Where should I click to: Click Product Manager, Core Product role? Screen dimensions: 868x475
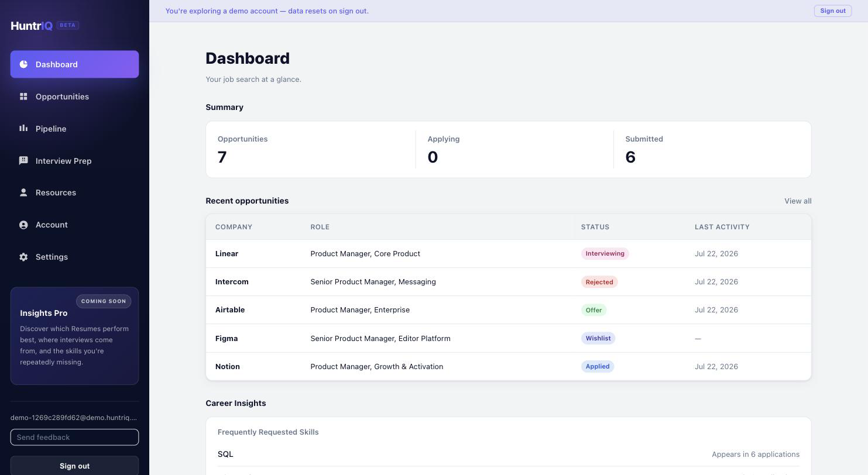(x=365, y=253)
